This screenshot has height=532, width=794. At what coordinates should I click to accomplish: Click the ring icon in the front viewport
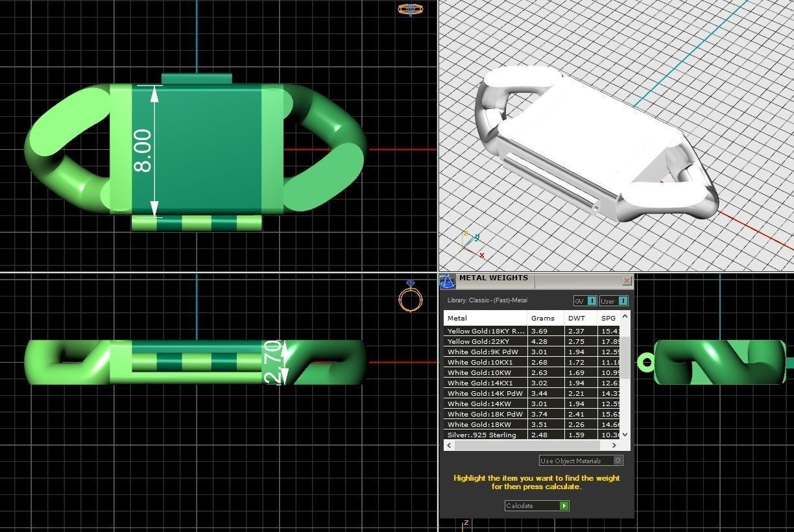click(411, 297)
